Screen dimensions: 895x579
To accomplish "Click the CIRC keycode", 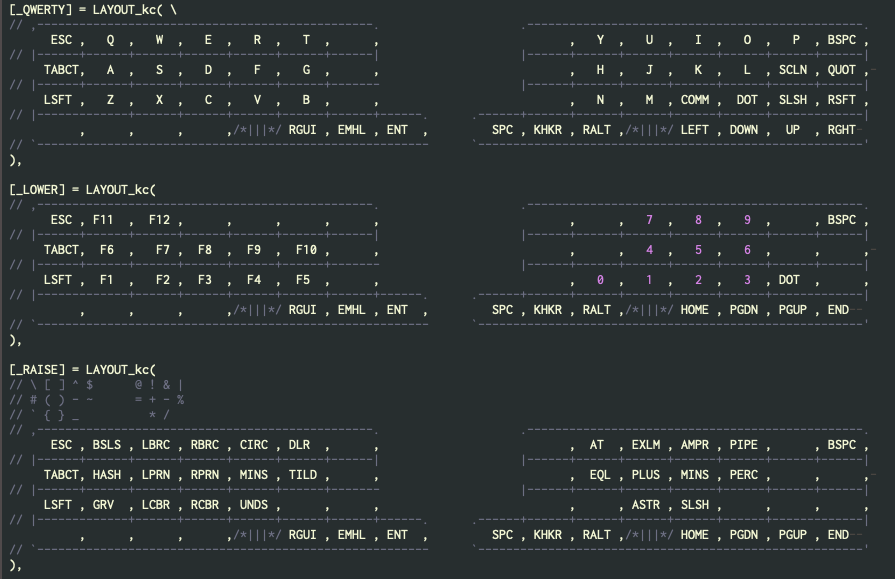I will tap(253, 445).
